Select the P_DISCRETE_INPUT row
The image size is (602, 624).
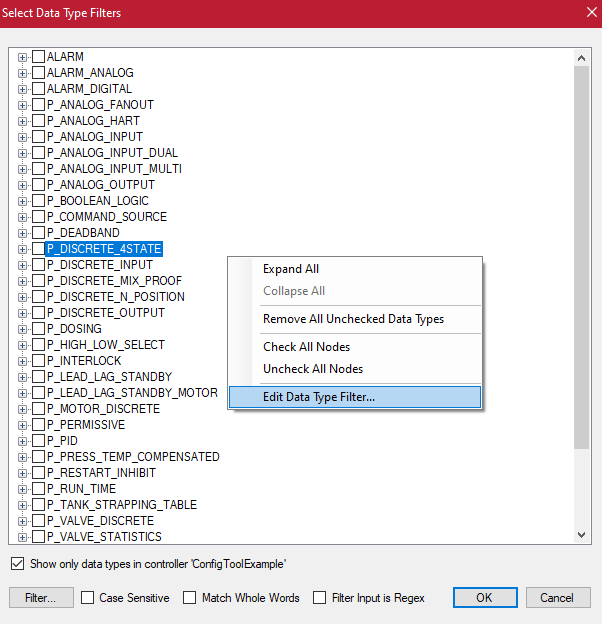click(x=100, y=265)
